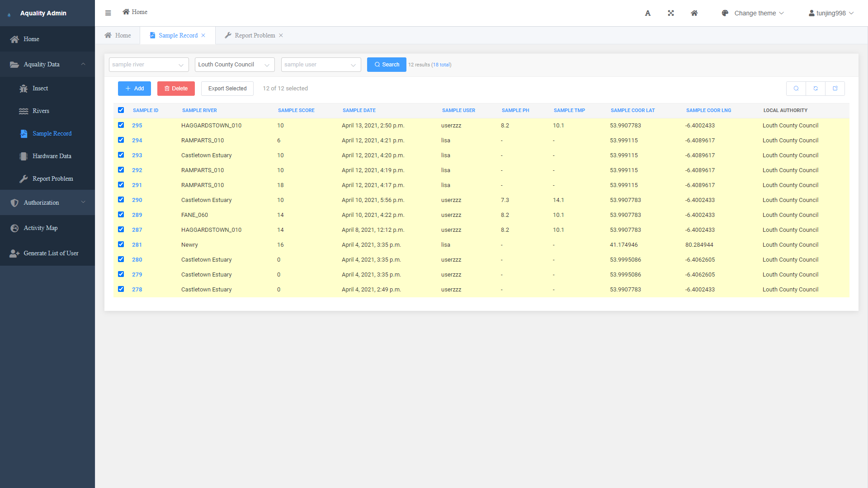The height and width of the screenshot is (488, 868).
Task: Uncheck the checkbox for sample 289
Action: pos(121,215)
